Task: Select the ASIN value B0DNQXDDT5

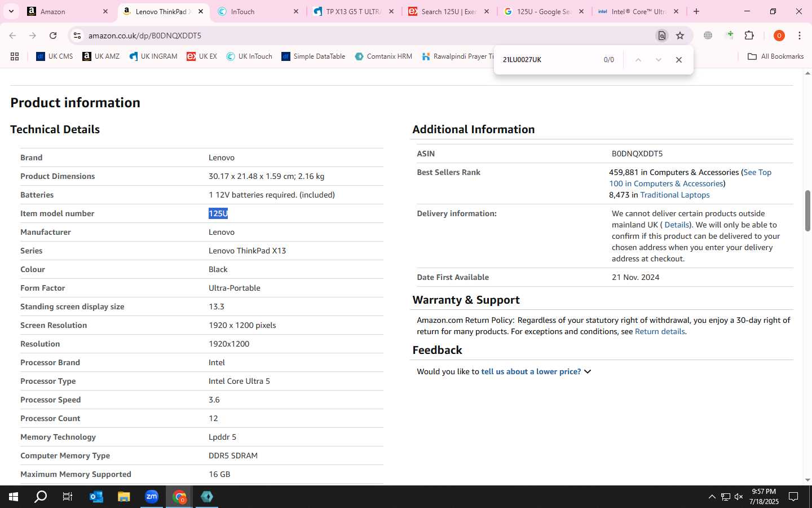Action: click(637, 154)
